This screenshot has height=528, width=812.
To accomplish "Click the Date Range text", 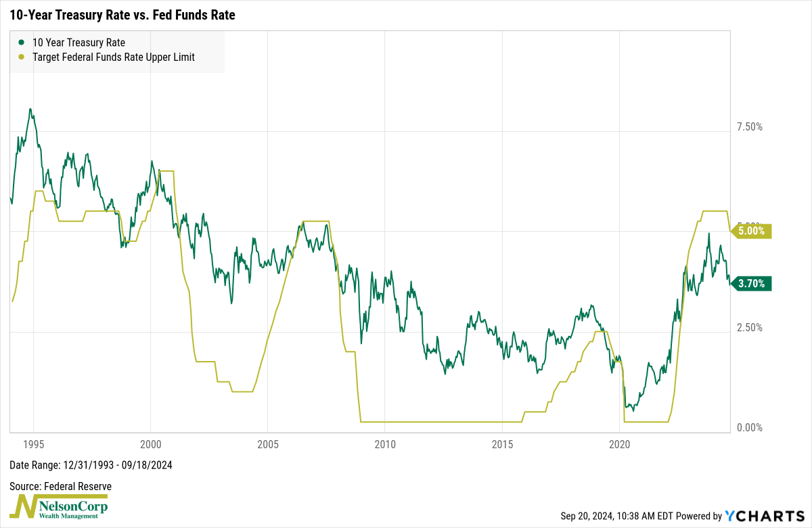I will (91, 466).
